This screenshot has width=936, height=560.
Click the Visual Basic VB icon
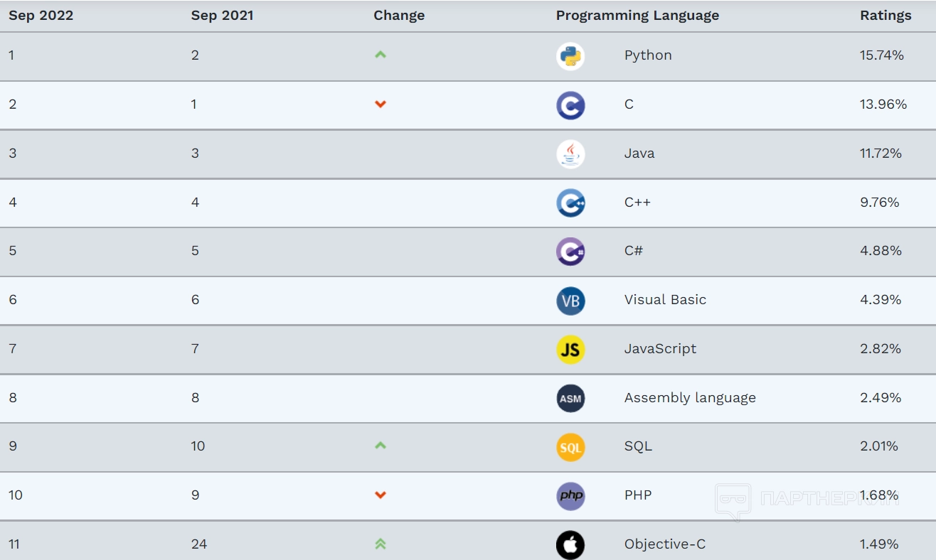coord(570,301)
